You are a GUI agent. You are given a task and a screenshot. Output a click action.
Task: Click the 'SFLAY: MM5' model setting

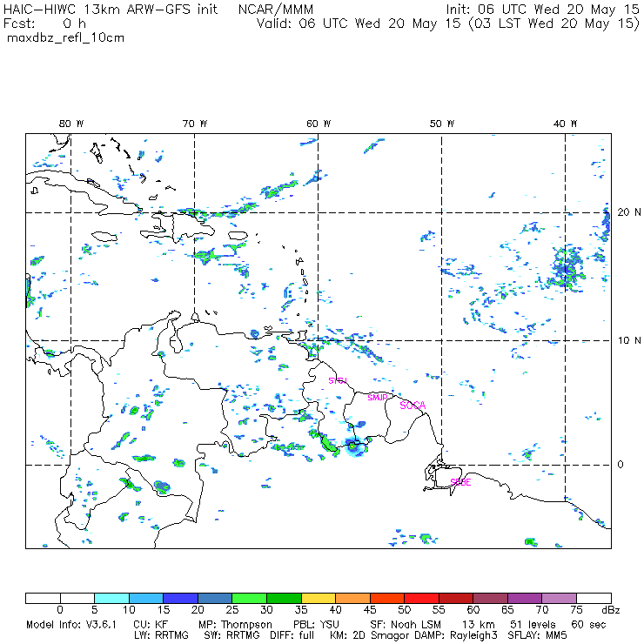537,635
